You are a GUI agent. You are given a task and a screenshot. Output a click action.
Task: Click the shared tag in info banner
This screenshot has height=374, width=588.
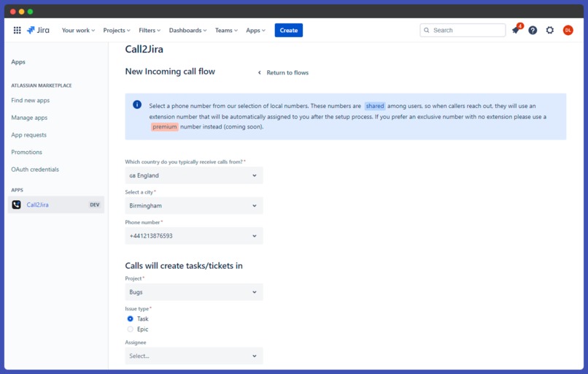coord(375,106)
